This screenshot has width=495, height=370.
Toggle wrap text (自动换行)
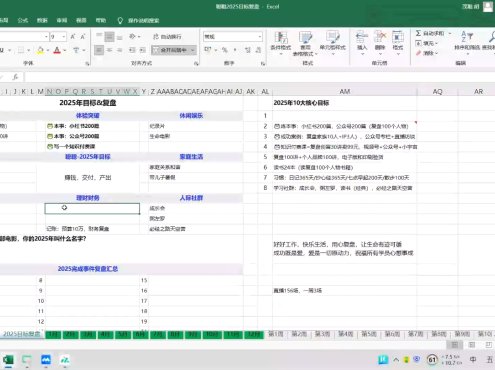[x=167, y=37]
